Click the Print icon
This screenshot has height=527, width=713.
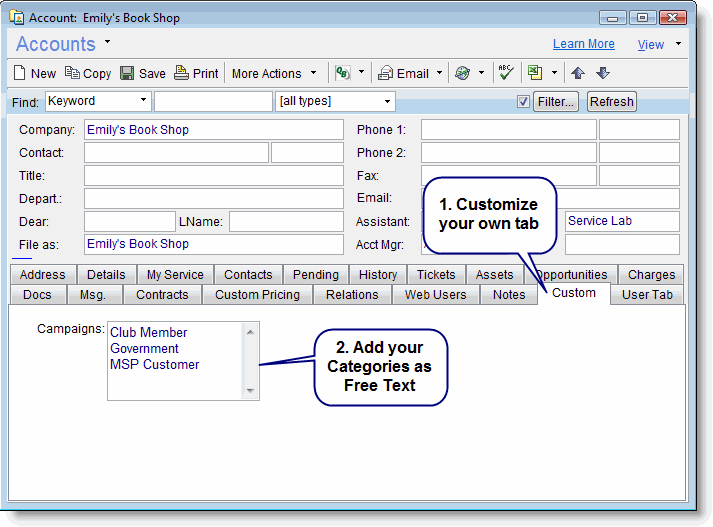point(181,73)
